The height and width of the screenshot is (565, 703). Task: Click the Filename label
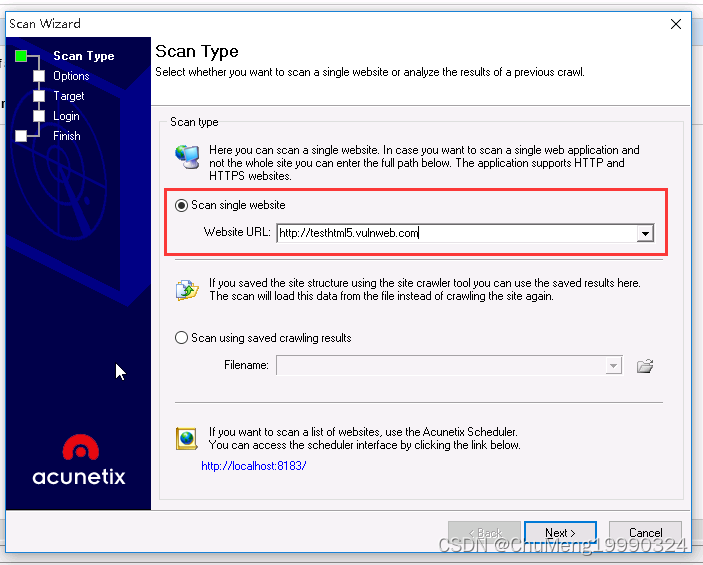tap(246, 365)
